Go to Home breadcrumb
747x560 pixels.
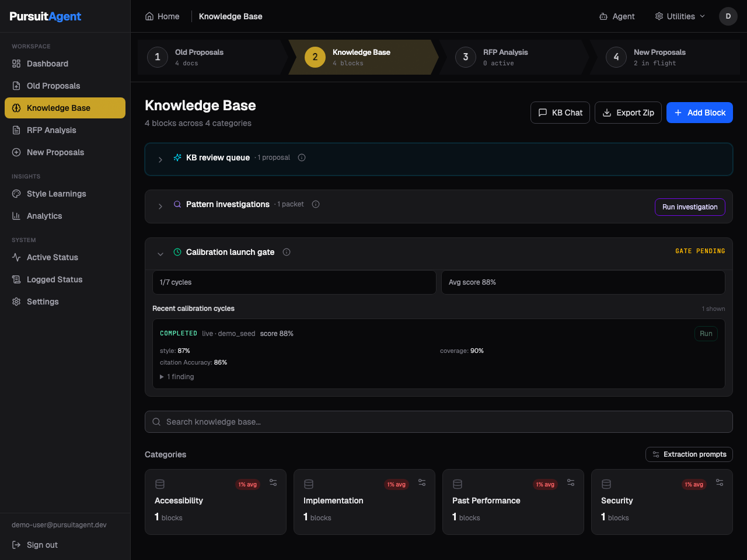pos(162,16)
